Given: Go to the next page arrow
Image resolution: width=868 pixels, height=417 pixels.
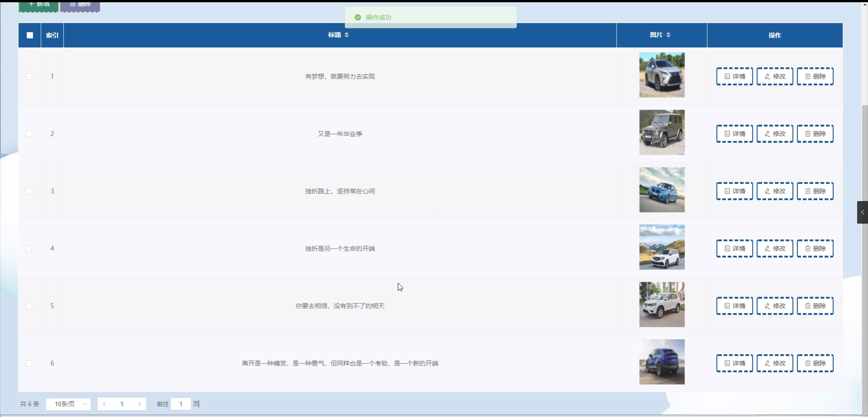Looking at the screenshot, I should pyautogui.click(x=139, y=404).
